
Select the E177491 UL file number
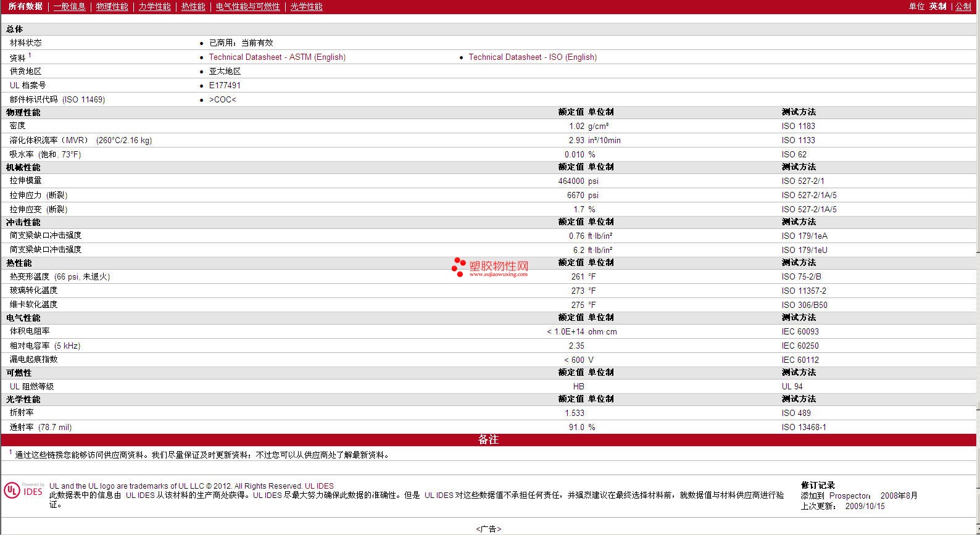225,85
